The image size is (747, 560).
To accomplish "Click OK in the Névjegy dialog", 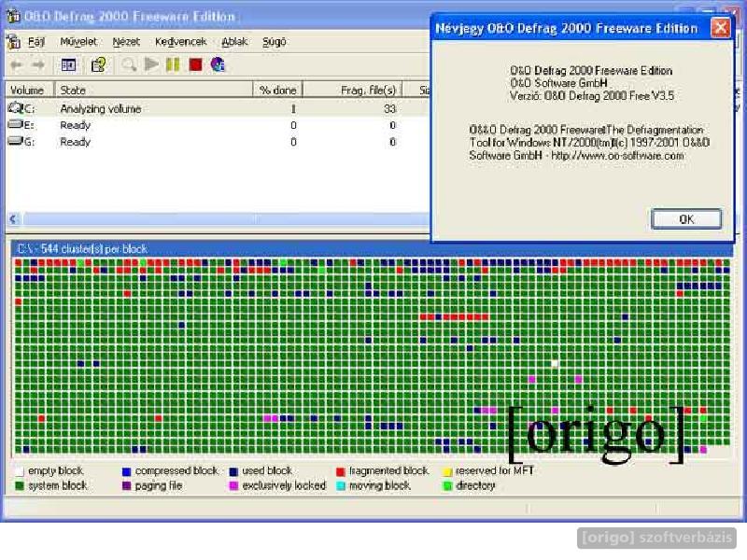I will pos(686,219).
